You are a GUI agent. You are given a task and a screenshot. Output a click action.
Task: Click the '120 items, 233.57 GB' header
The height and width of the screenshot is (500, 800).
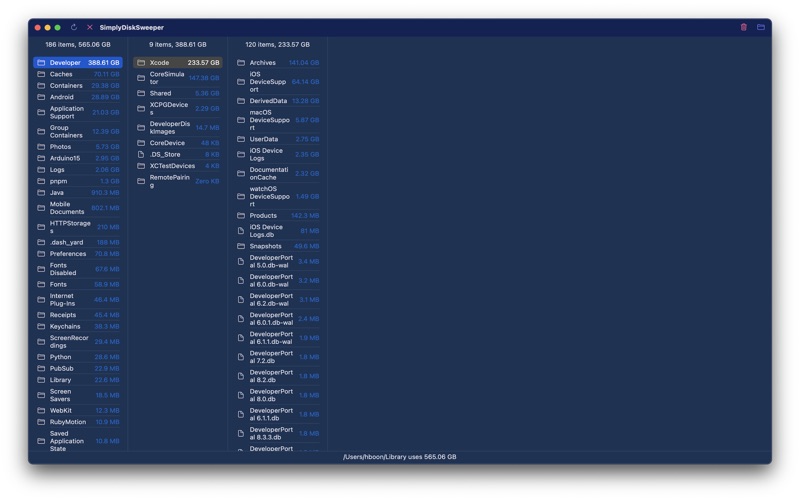tap(278, 44)
